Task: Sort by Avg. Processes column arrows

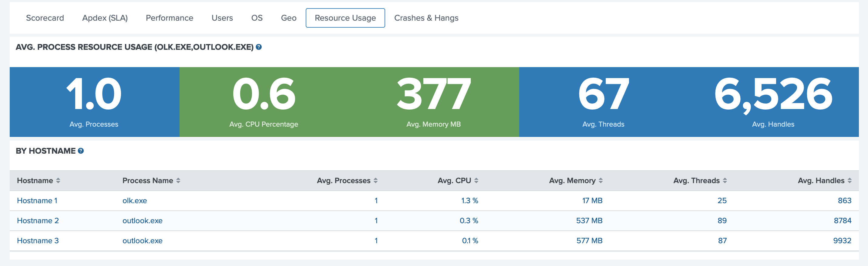Action: pos(375,181)
